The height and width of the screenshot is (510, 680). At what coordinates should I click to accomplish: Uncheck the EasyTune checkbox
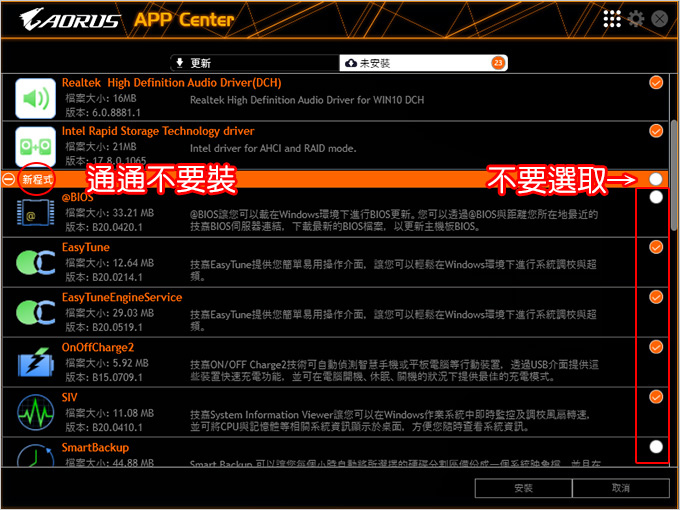click(656, 247)
